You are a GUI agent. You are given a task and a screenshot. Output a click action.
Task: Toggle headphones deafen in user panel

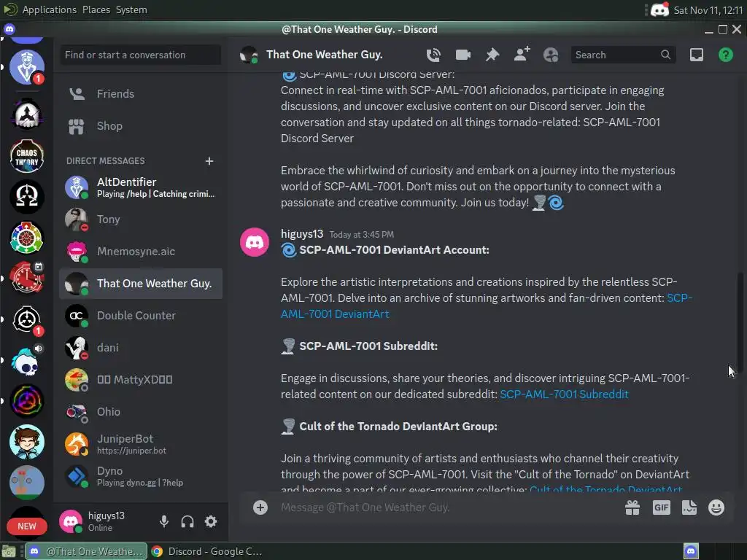pyautogui.click(x=187, y=522)
